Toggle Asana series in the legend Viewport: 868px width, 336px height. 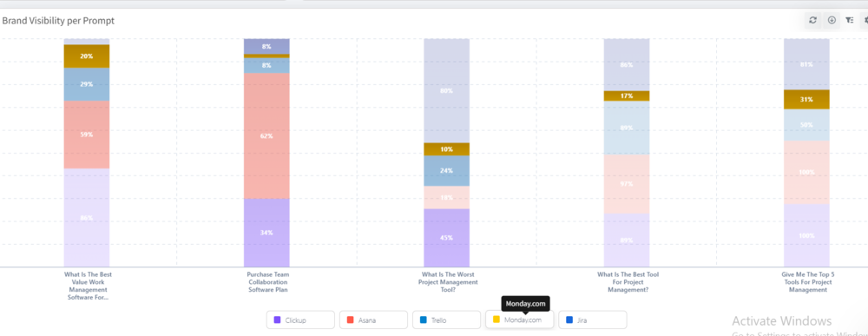[373, 320]
